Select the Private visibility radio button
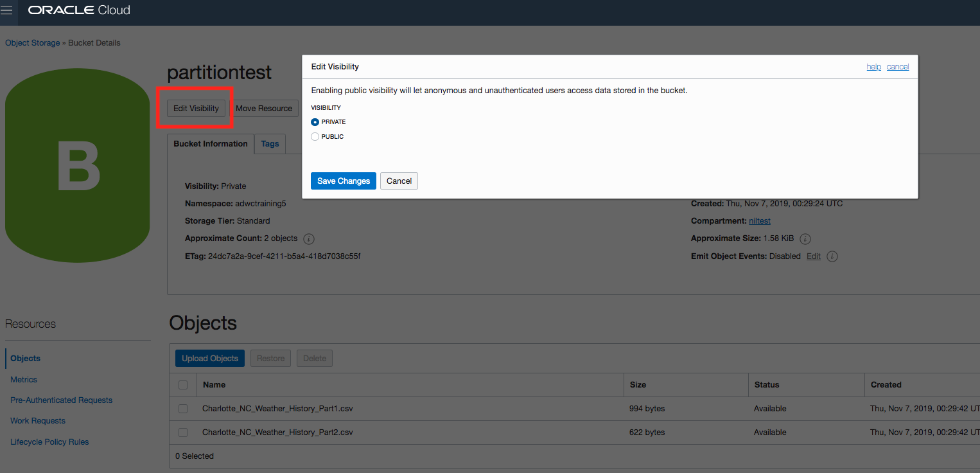Viewport: 980px width, 473px height. pyautogui.click(x=315, y=122)
